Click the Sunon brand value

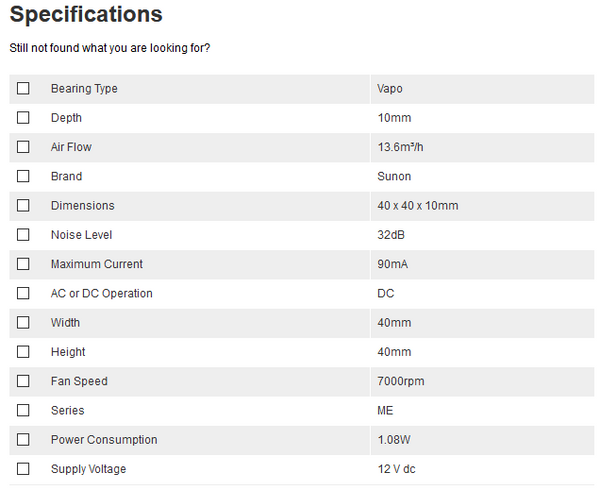[394, 177]
